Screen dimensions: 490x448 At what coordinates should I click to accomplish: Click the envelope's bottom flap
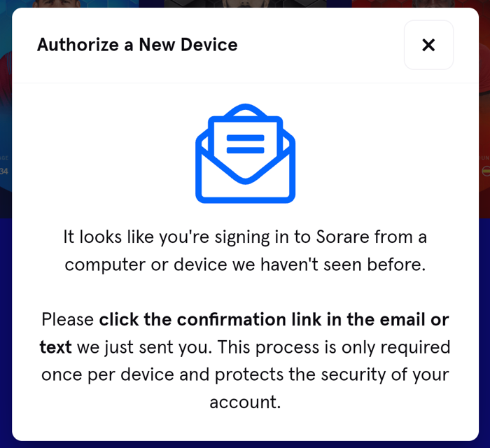point(245,178)
